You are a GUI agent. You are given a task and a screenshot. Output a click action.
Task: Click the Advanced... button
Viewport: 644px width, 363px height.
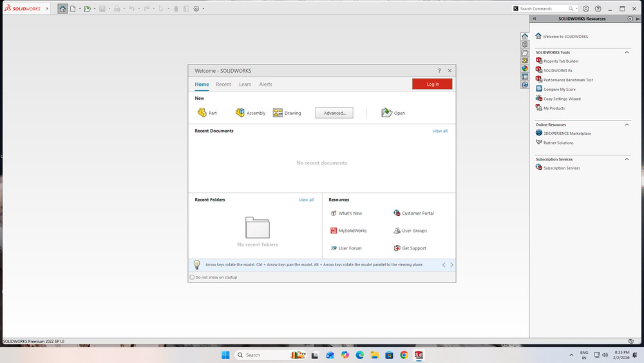334,113
